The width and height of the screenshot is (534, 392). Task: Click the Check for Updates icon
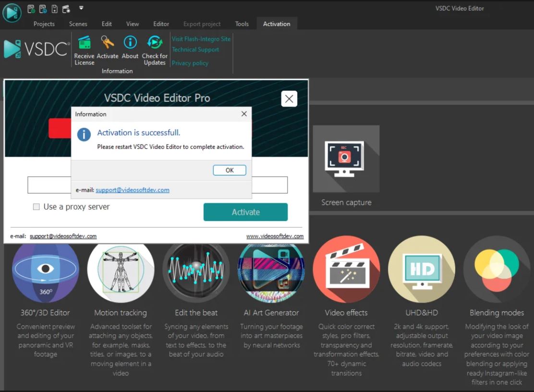click(x=155, y=43)
